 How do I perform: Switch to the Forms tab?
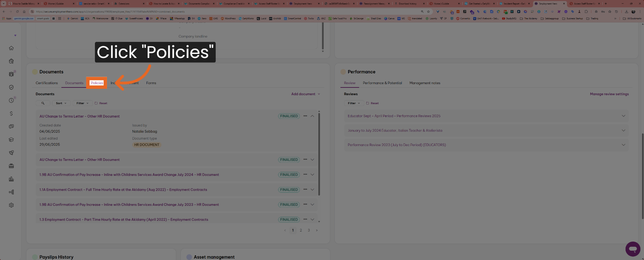pos(151,83)
